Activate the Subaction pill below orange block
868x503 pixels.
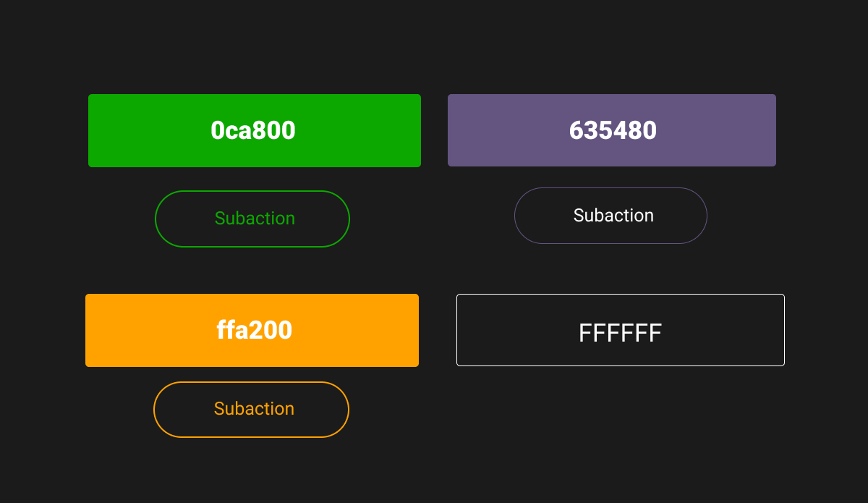pos(251,410)
